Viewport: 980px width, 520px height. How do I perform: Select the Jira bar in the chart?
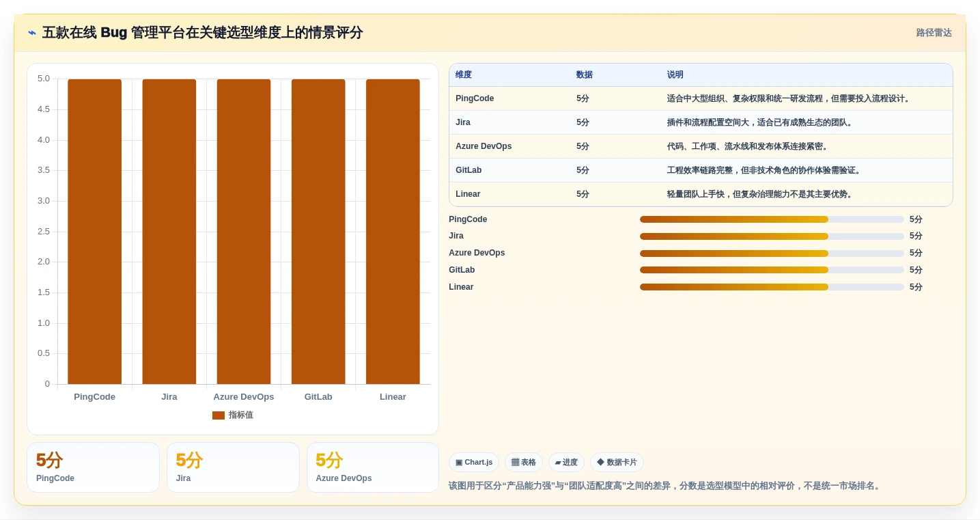click(169, 232)
